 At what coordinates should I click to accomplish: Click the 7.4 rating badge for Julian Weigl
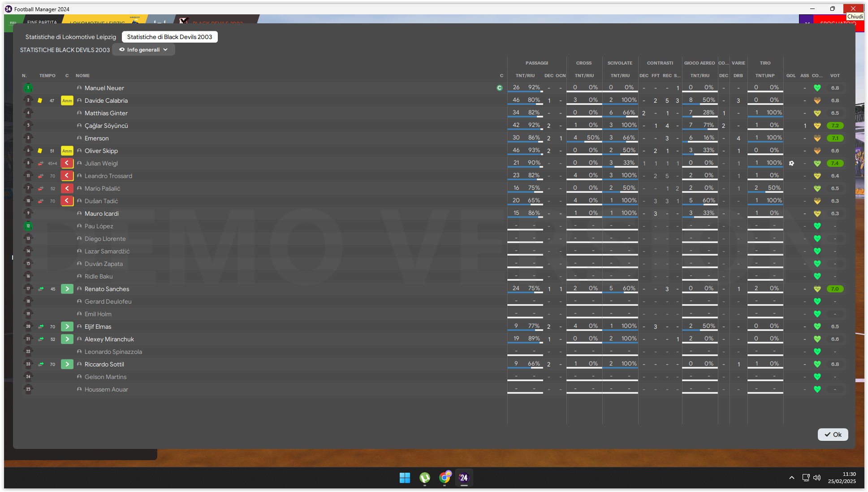pyautogui.click(x=835, y=163)
